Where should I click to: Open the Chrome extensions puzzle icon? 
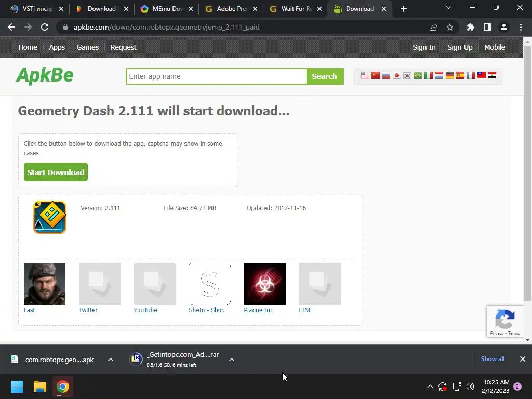point(471,27)
